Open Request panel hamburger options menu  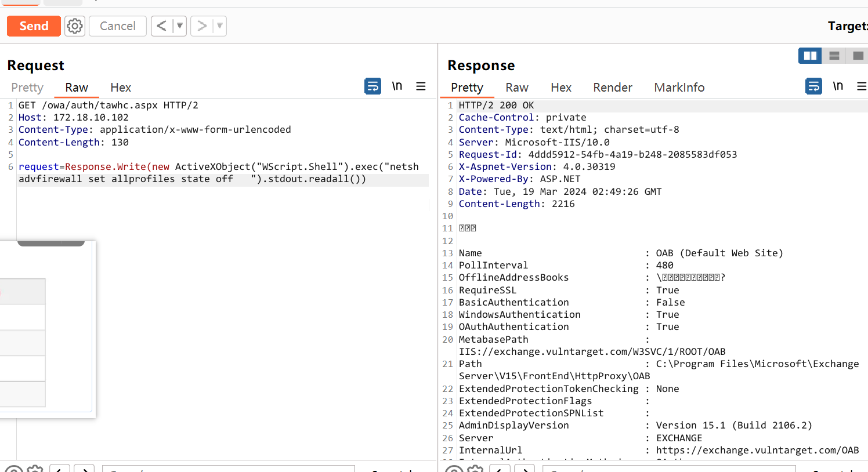(421, 86)
